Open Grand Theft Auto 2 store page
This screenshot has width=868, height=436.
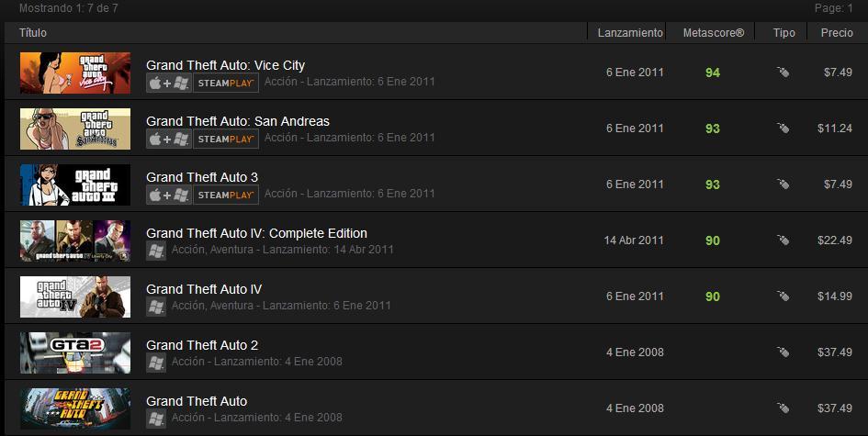click(202, 345)
